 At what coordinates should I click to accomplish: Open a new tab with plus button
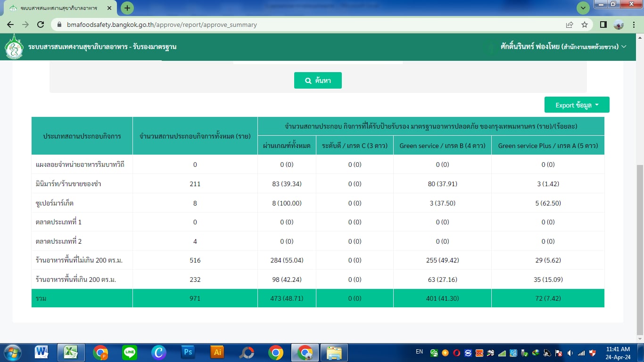click(127, 8)
